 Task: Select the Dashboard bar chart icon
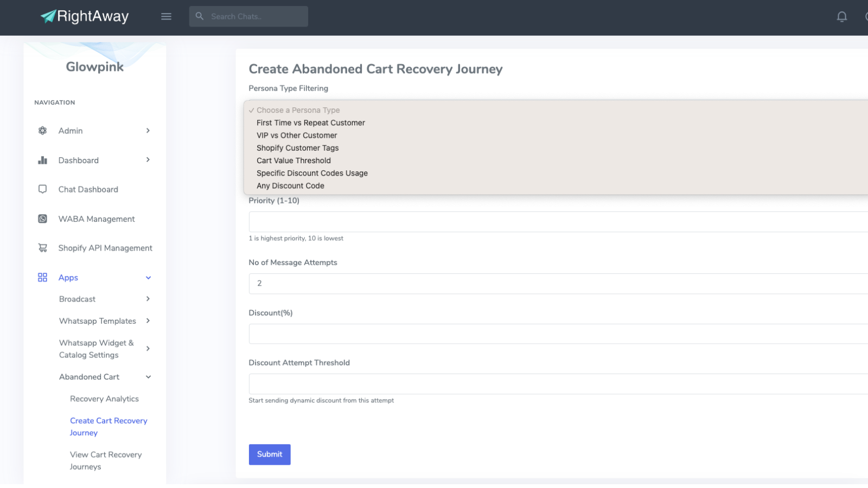click(x=42, y=160)
